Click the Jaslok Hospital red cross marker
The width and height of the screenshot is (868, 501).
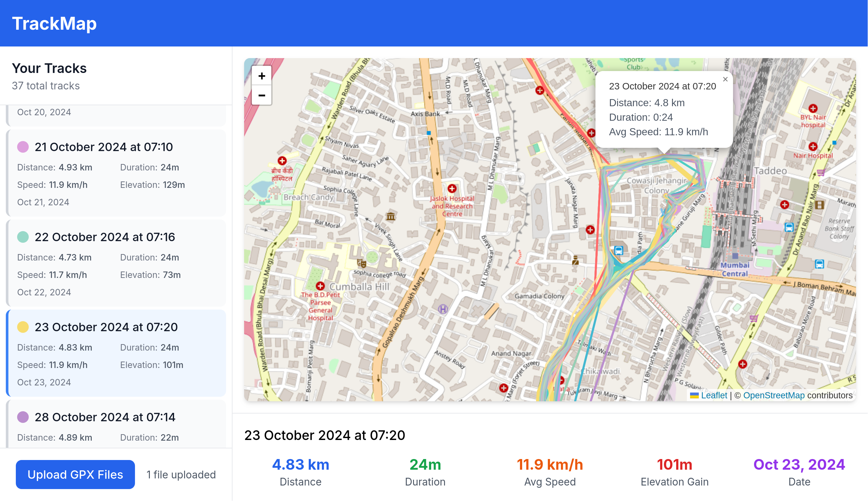(x=451, y=188)
